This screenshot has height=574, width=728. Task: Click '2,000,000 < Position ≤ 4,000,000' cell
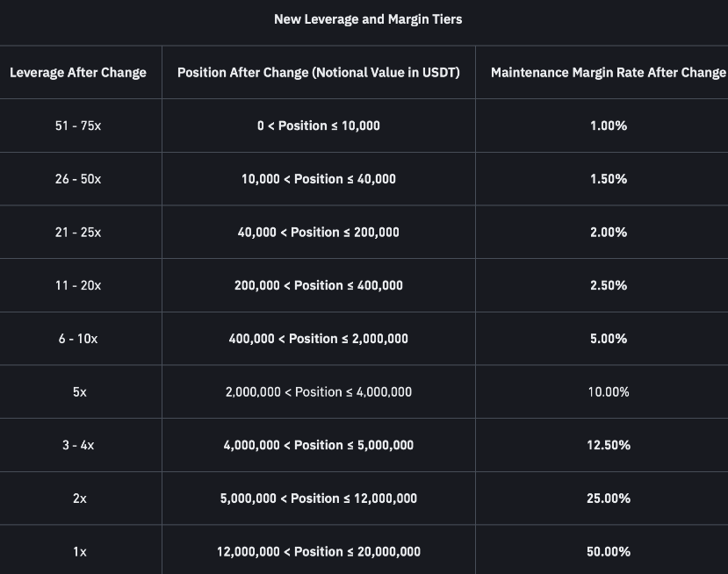point(319,392)
